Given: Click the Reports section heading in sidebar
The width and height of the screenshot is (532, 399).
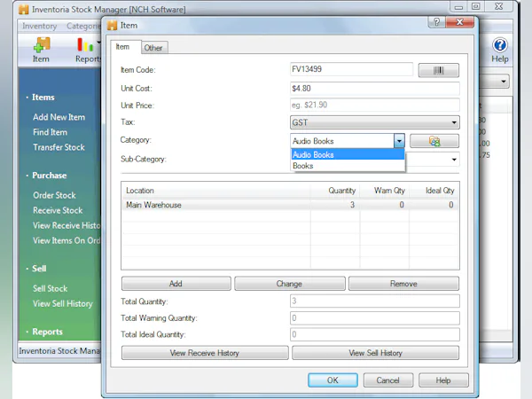Looking at the screenshot, I should click(48, 332).
